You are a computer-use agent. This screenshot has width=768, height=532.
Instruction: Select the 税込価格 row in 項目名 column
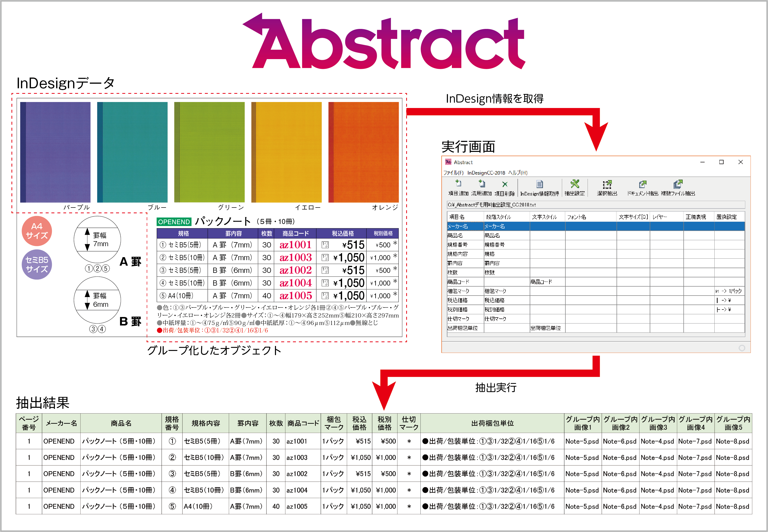coord(466,300)
